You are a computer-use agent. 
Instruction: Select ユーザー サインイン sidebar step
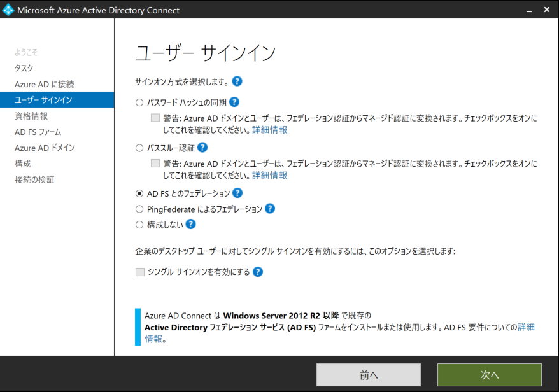tap(57, 99)
